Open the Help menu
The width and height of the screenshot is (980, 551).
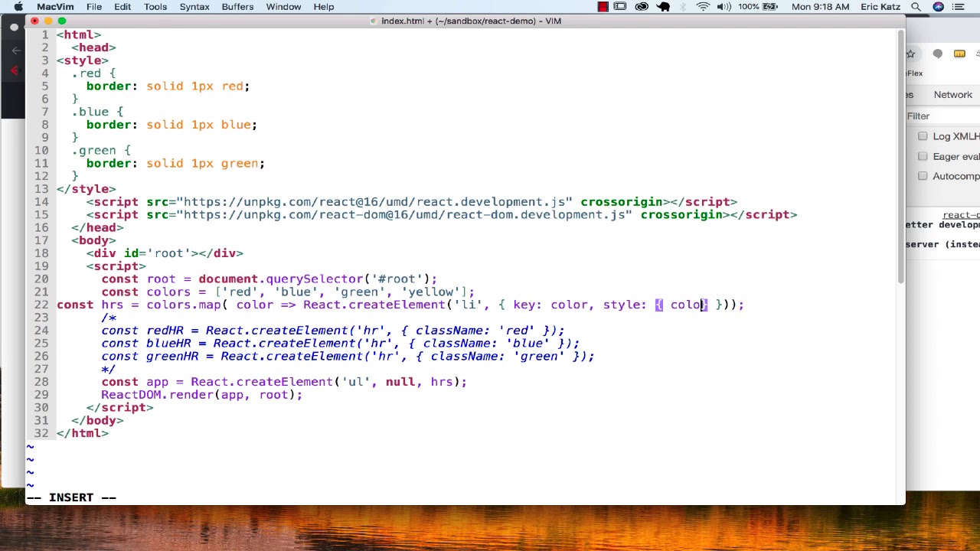324,7
